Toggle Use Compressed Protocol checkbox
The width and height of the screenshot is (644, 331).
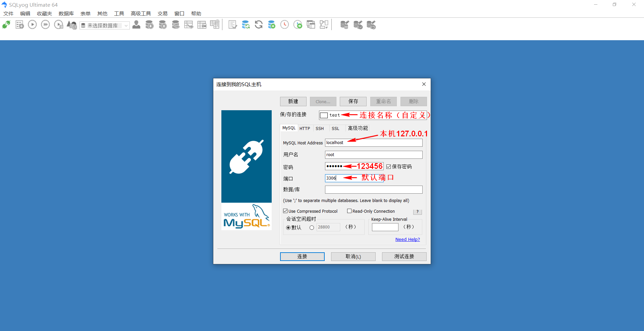285,211
